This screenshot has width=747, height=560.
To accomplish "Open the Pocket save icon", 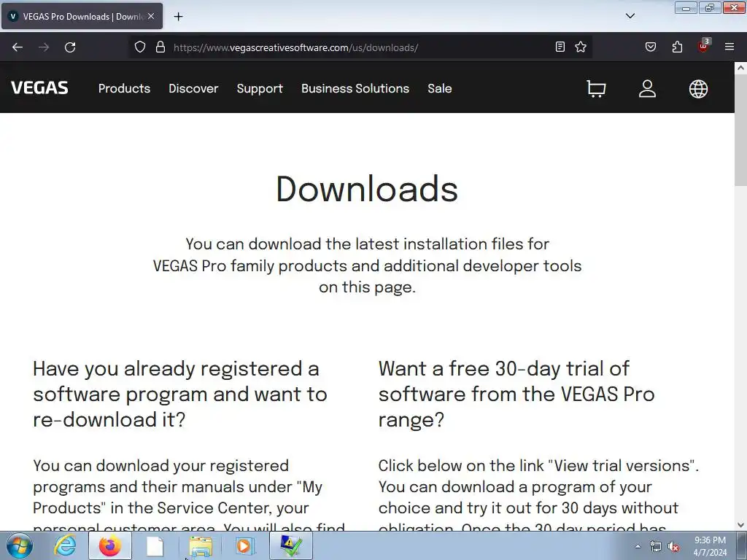I will pos(651,47).
